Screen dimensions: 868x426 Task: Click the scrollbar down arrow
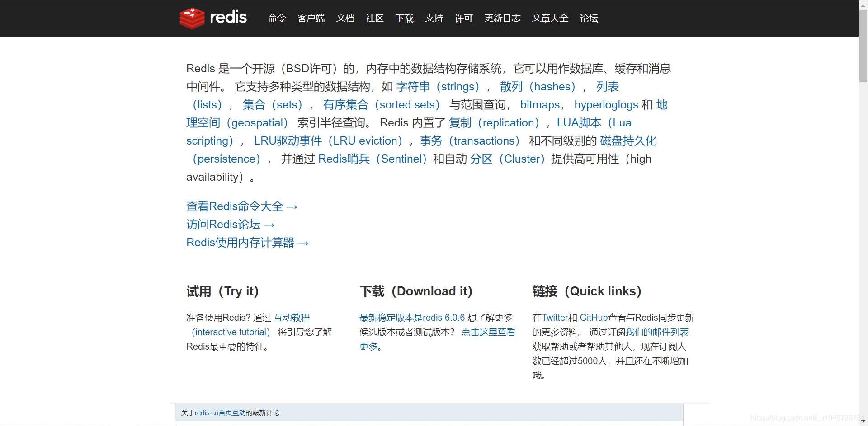[x=863, y=421]
